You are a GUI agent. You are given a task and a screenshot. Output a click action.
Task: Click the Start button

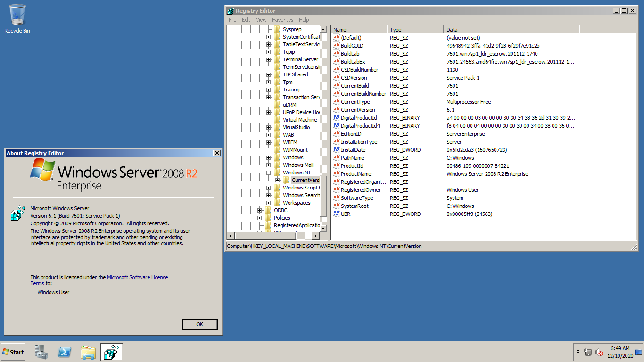[13, 352]
